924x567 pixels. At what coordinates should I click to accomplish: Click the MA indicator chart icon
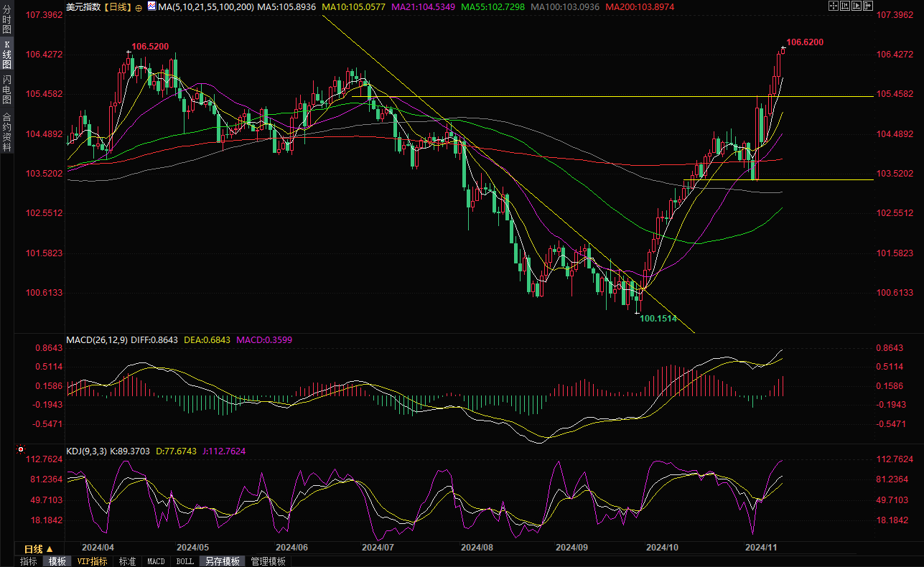coord(151,6)
